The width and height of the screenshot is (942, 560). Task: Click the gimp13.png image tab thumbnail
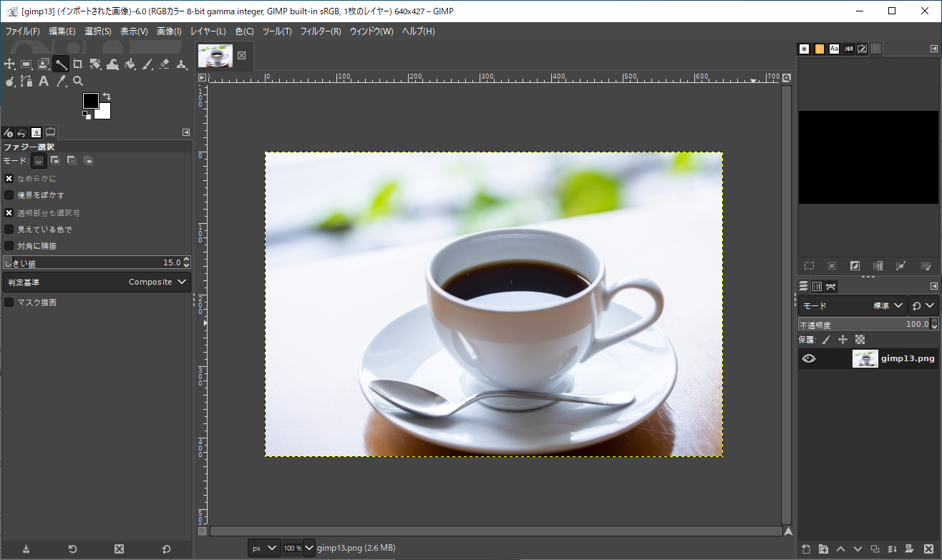215,56
